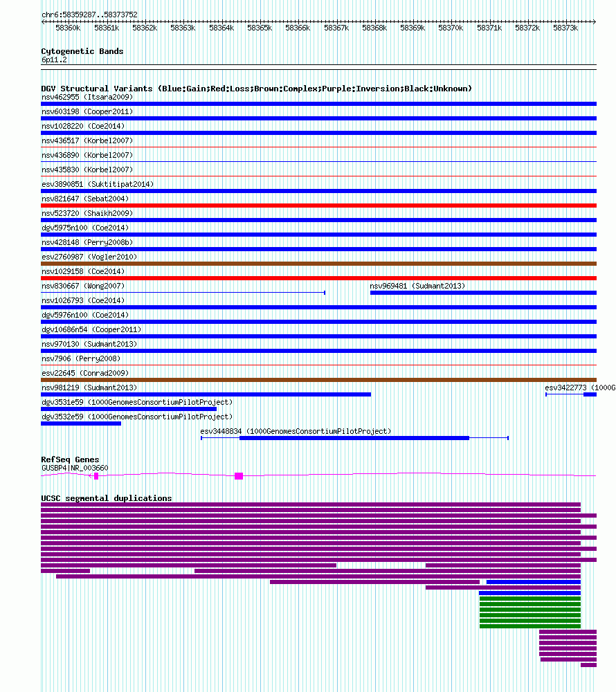Click nsv1026793 (Coe2014) label
Viewport: 616px width, 692px height.
pyautogui.click(x=83, y=301)
